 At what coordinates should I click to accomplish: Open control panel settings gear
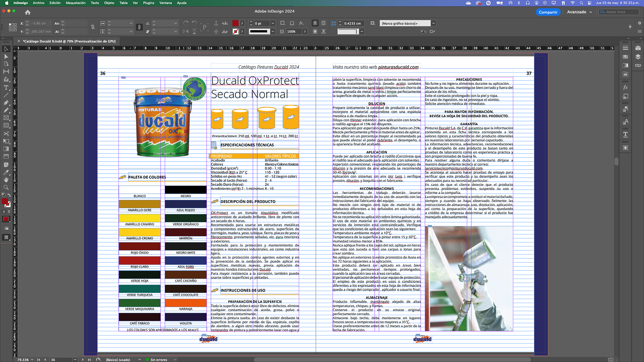point(639,23)
